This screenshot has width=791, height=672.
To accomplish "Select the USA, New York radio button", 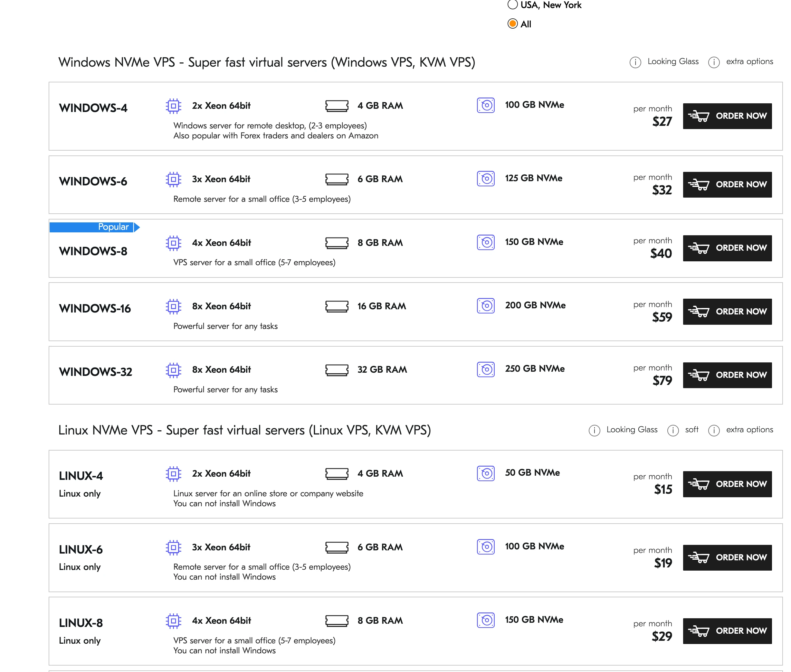I will [x=512, y=5].
